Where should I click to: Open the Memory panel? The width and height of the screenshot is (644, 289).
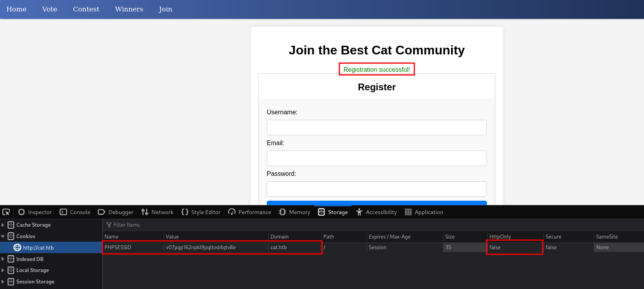(x=294, y=212)
